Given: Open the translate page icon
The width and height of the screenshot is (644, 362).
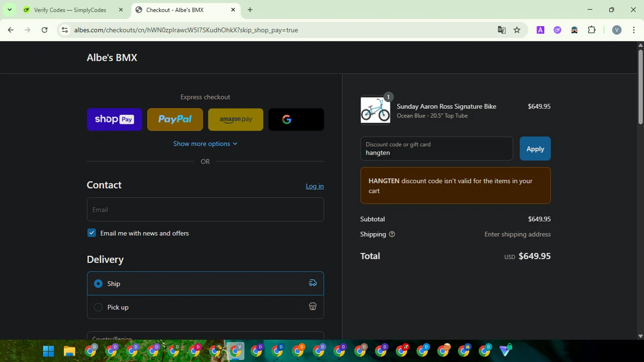Looking at the screenshot, I should point(501,30).
